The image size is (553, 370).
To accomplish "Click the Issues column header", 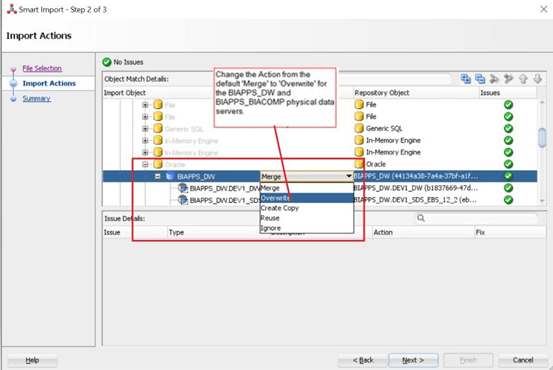I will (x=508, y=93).
